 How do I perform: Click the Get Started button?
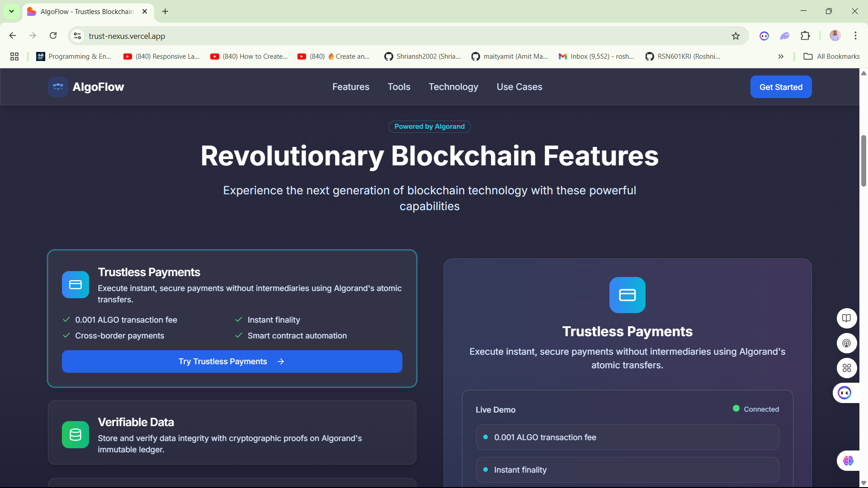[781, 87]
